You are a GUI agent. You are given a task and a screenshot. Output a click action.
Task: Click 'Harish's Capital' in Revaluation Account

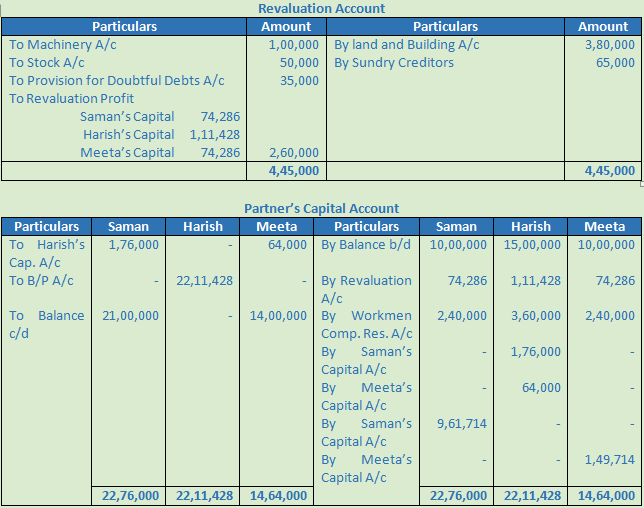129,135
